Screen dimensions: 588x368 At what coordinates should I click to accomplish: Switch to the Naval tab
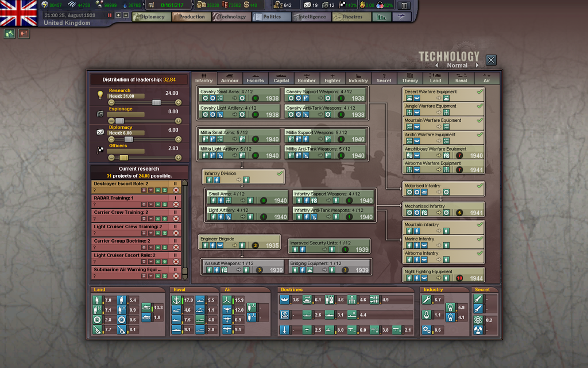point(461,78)
